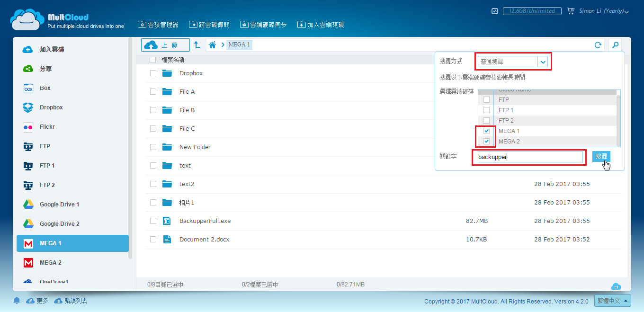Uncheck MEGA 1 in search panel

click(486, 131)
